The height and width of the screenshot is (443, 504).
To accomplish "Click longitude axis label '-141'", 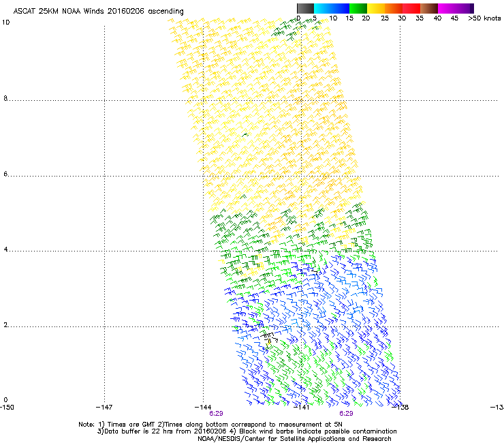I will point(302,407).
